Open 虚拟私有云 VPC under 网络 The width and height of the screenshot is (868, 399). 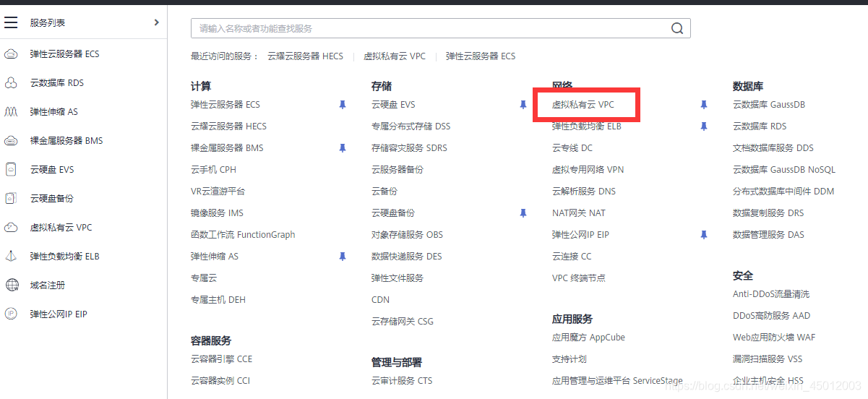tap(583, 105)
